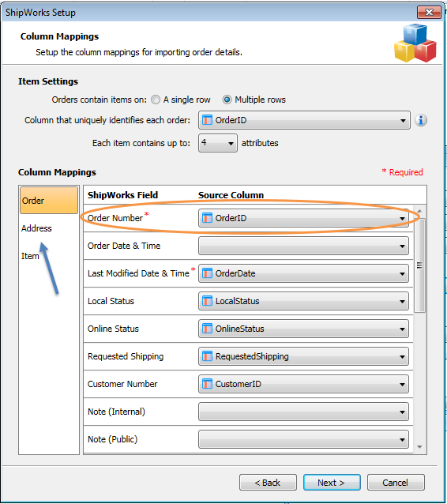Click the Back button
The height and width of the screenshot is (504, 447).
tap(268, 483)
